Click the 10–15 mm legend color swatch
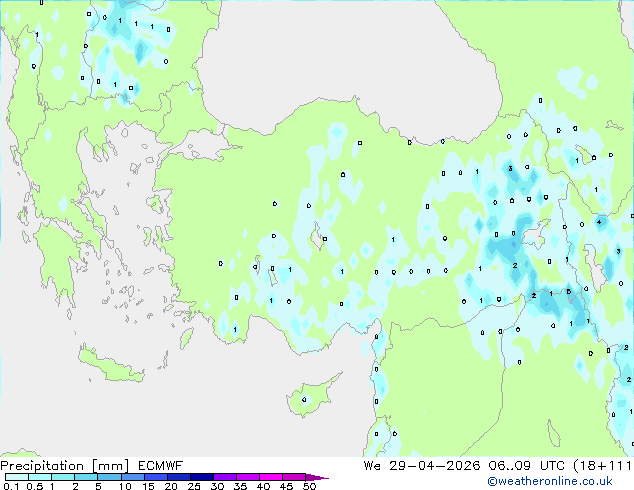634x490 pixels. click(x=132, y=477)
